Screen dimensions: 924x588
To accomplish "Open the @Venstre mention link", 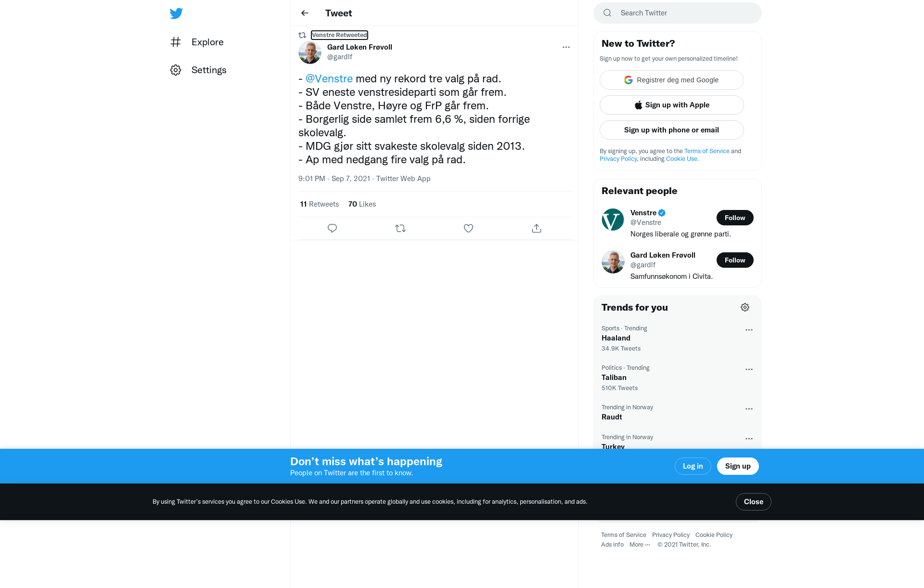I will 329,78.
